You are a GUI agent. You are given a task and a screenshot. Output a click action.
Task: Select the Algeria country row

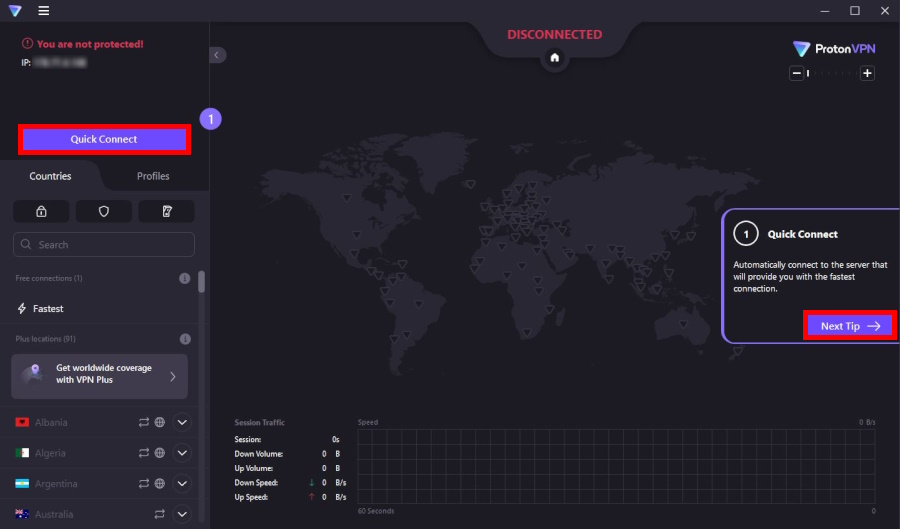pyautogui.click(x=99, y=453)
